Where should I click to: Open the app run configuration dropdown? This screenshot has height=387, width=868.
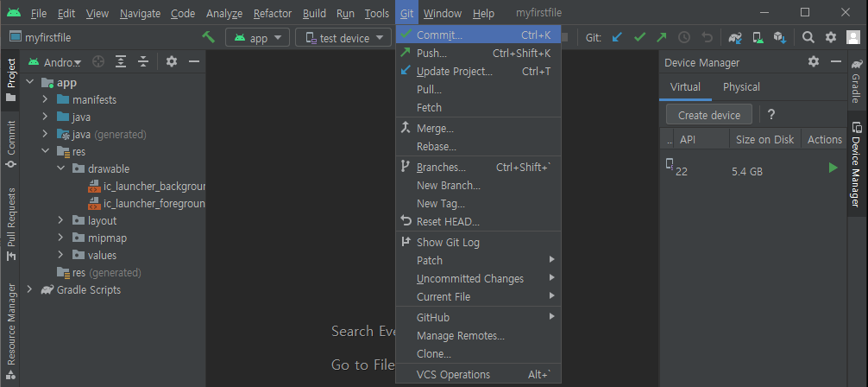coord(257,38)
